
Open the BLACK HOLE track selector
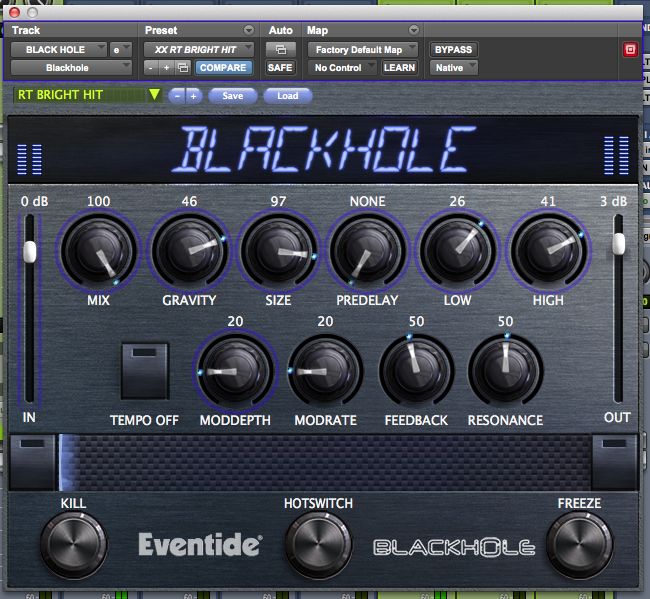point(58,50)
